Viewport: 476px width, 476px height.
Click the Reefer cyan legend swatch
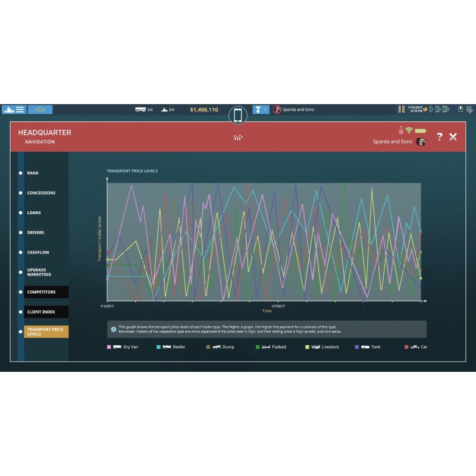click(159, 347)
